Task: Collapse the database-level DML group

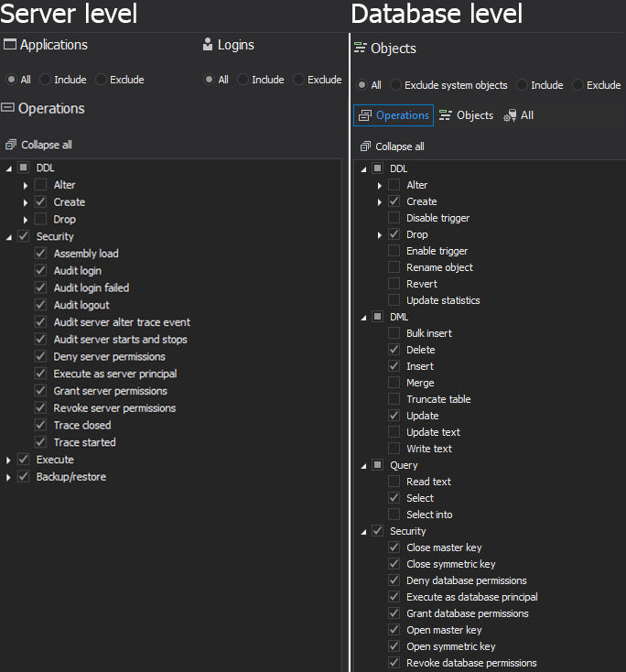Action: (363, 317)
